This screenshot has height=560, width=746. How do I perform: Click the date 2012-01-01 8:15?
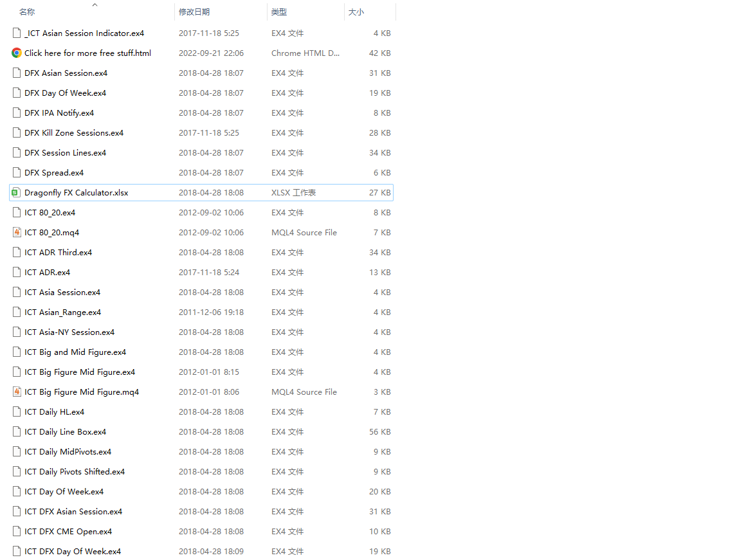pos(209,372)
